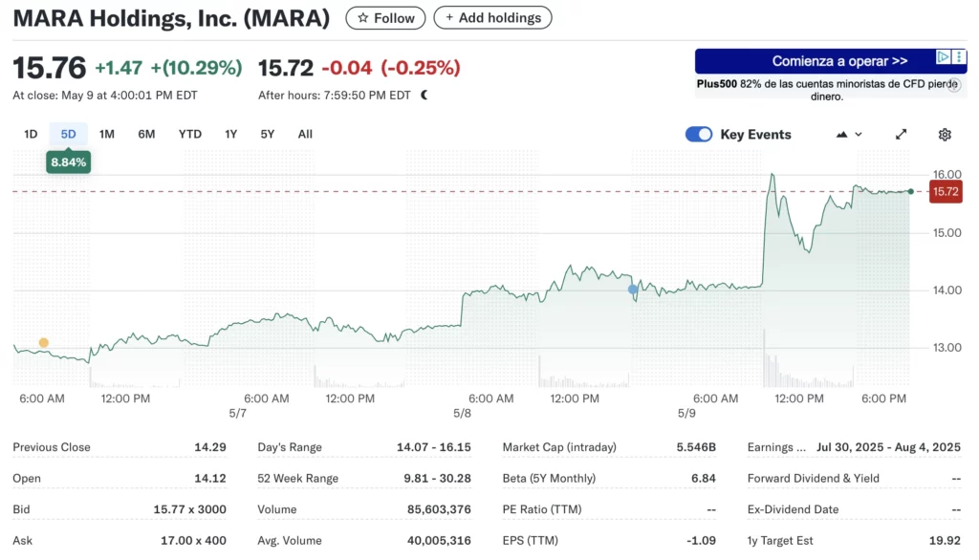
Task: Open the chart type mountain dropdown
Action: tap(849, 134)
